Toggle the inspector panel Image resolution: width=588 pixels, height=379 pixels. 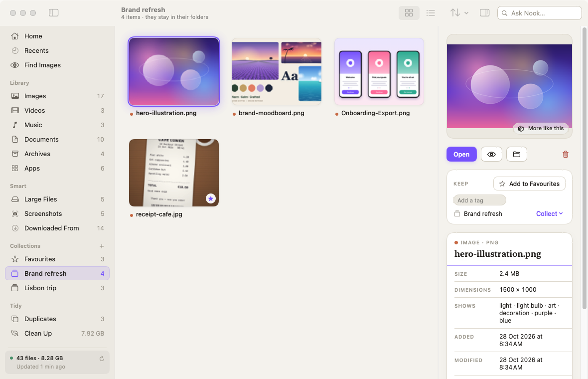pos(484,13)
